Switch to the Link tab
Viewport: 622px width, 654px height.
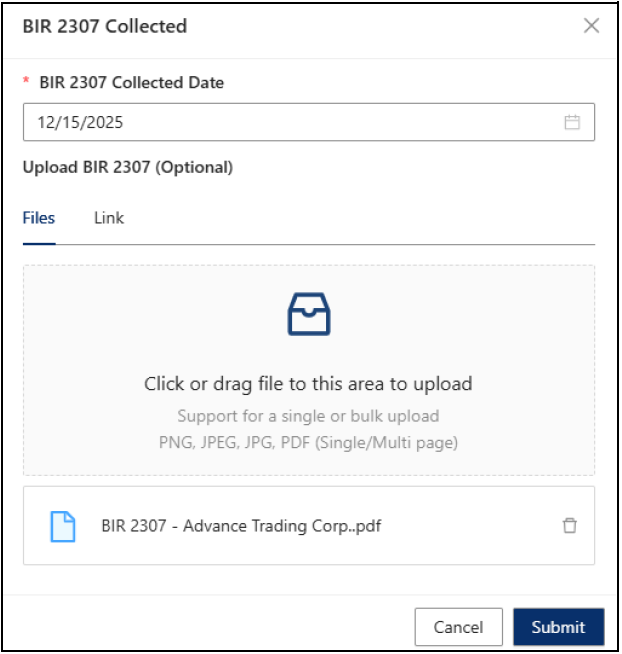click(x=109, y=218)
